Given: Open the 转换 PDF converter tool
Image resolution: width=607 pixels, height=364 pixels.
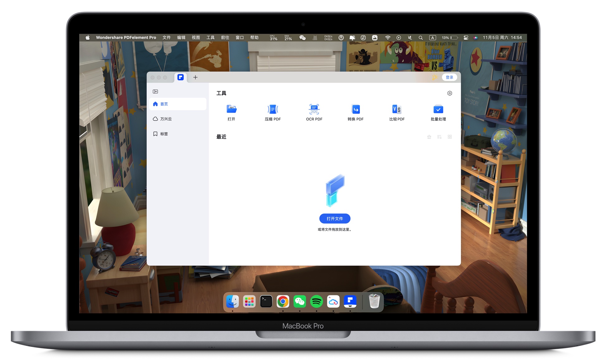Looking at the screenshot, I should (355, 112).
